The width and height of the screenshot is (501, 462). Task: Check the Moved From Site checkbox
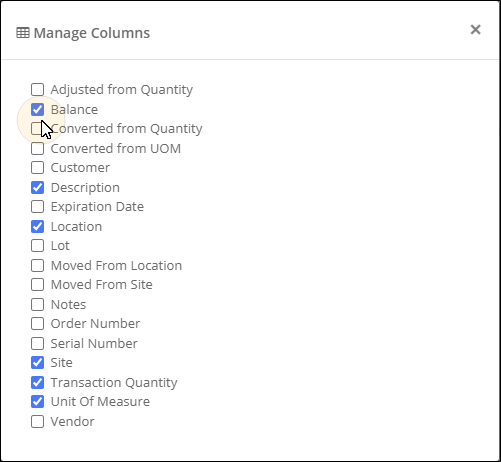pyautogui.click(x=37, y=285)
